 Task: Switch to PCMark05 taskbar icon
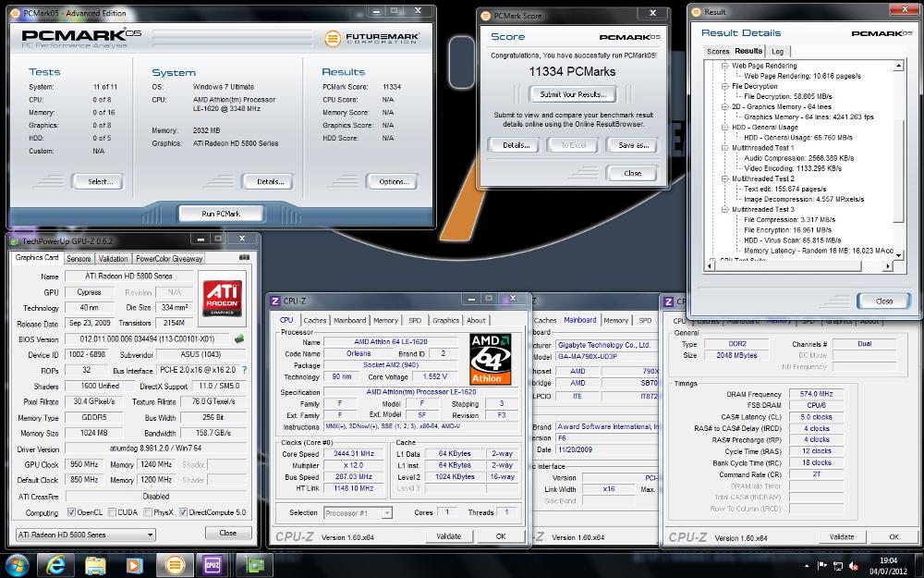tap(175, 565)
